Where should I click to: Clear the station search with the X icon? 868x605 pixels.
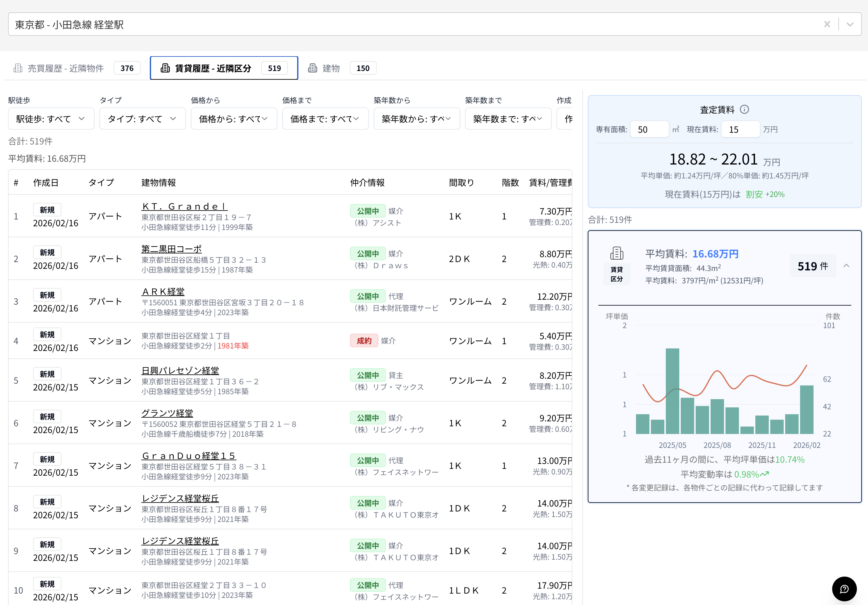[x=828, y=24]
